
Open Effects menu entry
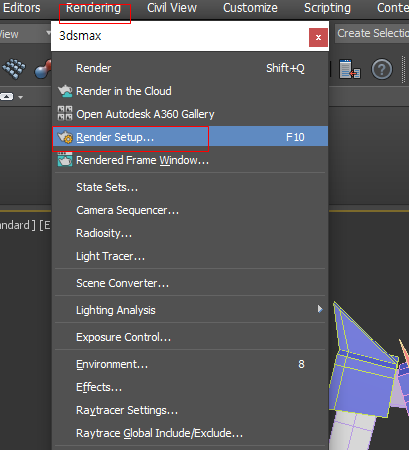click(x=191, y=387)
